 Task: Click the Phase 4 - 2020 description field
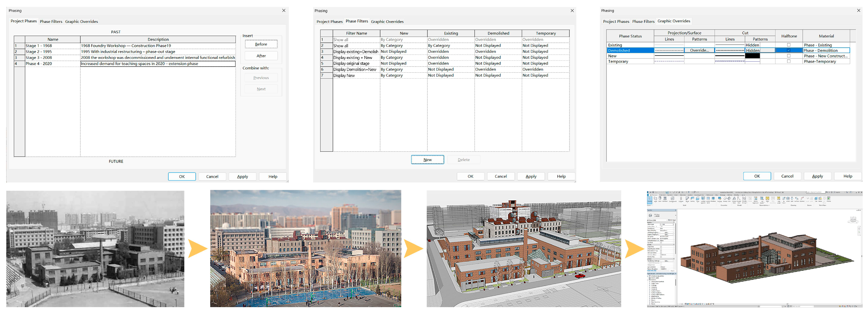coord(158,64)
